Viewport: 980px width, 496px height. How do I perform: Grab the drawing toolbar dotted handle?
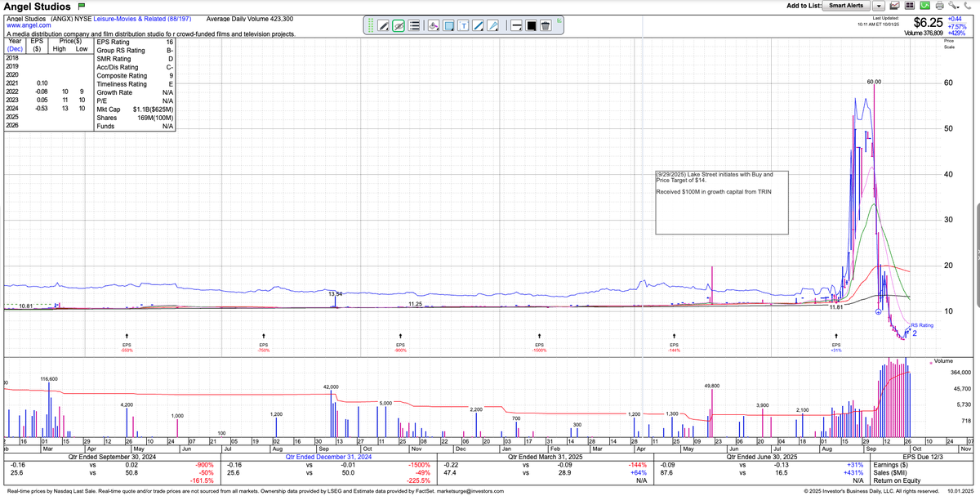[x=371, y=25]
